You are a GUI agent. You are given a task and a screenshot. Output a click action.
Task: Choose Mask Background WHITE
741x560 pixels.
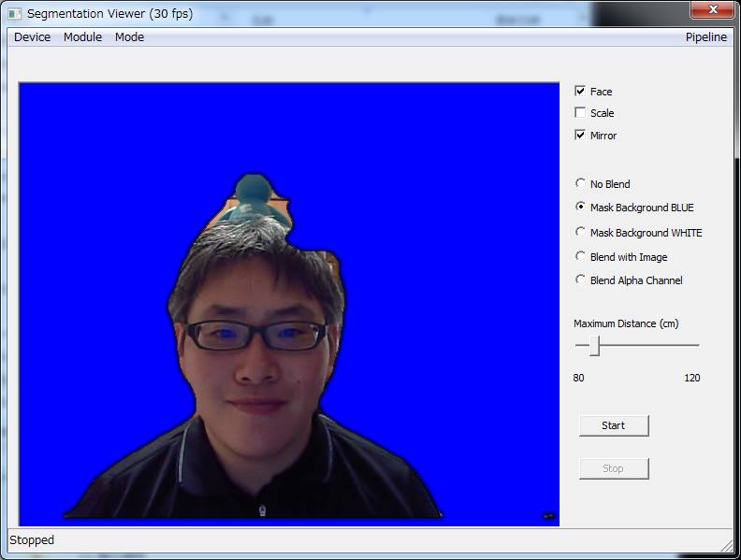pos(581,233)
